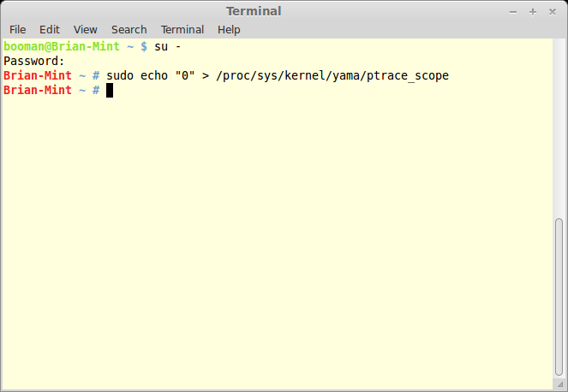Click the last red Brian-Mint prompt
568x392 pixels.
(x=38, y=90)
